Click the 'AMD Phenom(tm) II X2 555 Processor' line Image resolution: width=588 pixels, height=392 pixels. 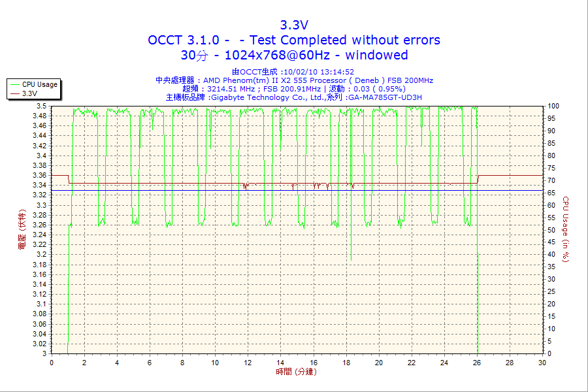pos(274,80)
